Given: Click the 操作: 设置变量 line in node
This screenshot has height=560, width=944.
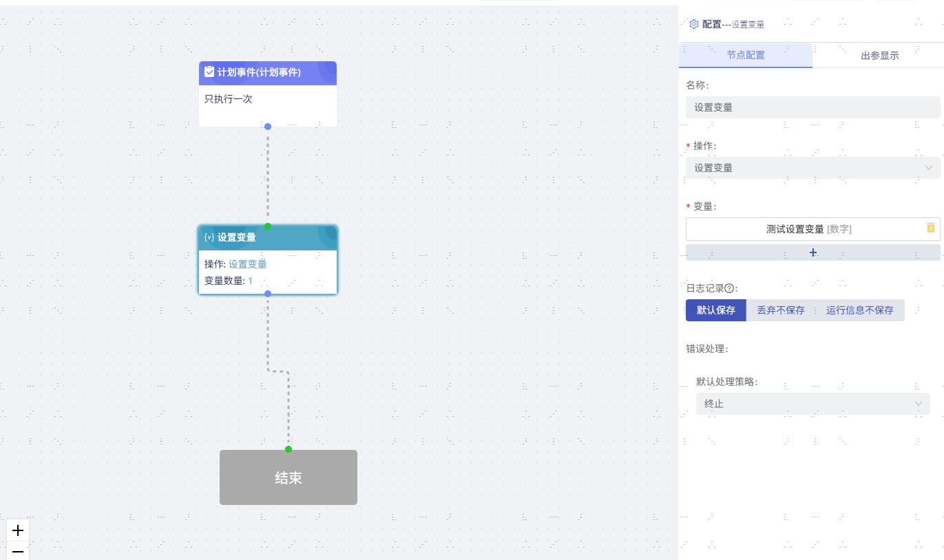Looking at the screenshot, I should (x=235, y=264).
